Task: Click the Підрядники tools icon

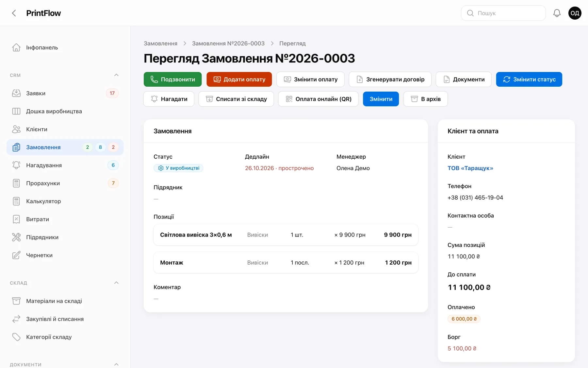Action: 16,237
